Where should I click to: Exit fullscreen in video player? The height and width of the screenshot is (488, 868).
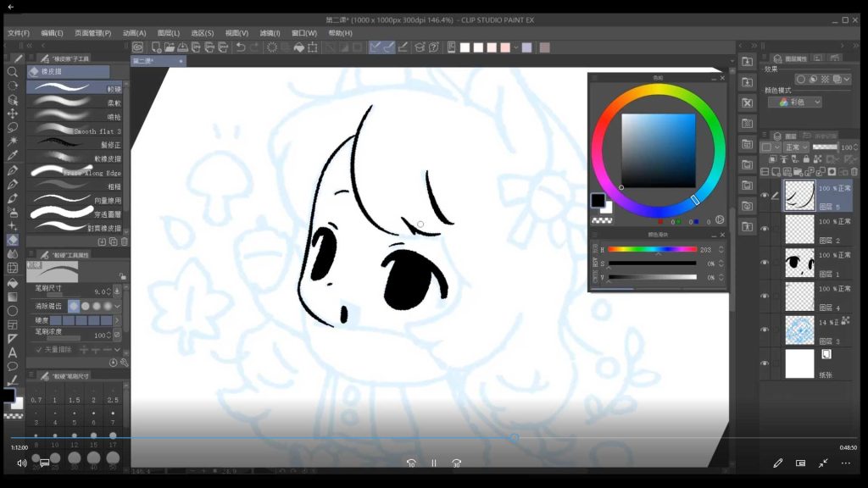coord(823,463)
